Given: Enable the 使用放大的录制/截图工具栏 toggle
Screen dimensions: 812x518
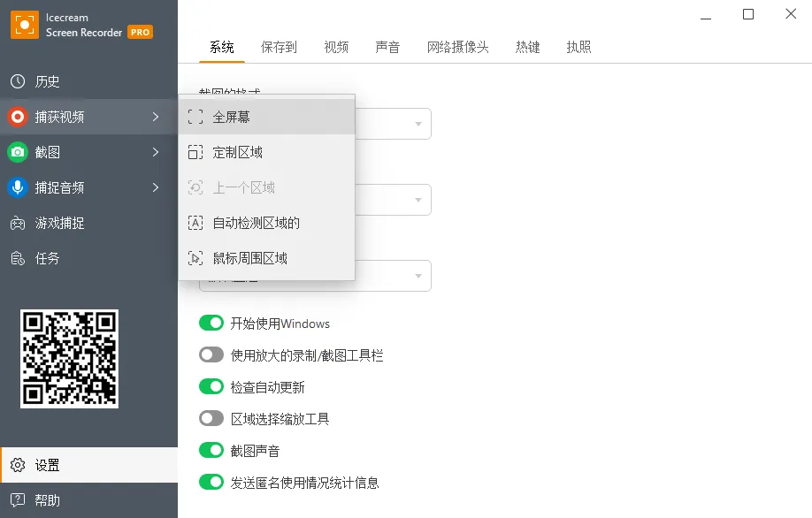Looking at the screenshot, I should pos(211,355).
